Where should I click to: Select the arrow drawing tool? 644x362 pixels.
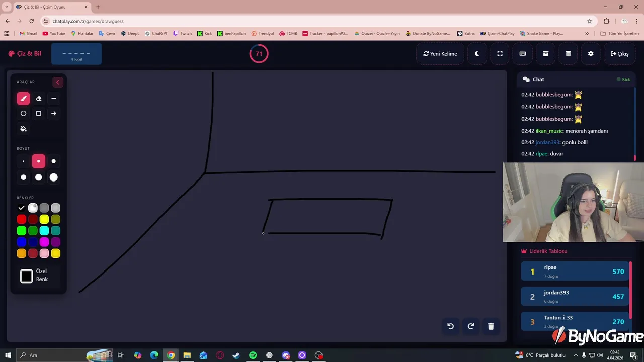pyautogui.click(x=54, y=114)
